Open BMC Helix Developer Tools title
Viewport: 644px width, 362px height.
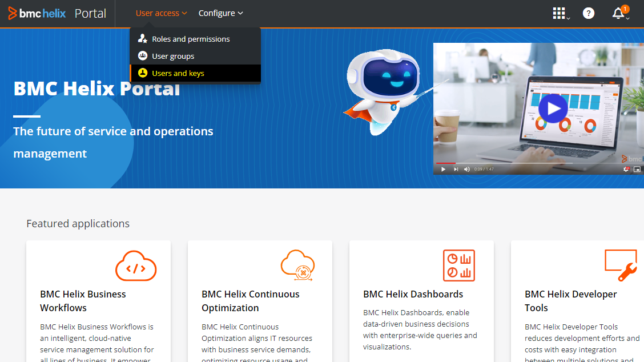570,301
